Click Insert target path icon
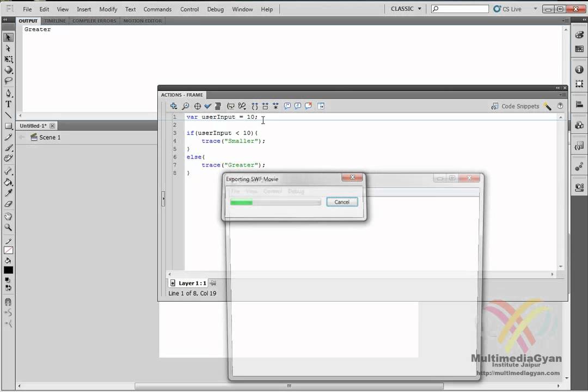Screen dimensions: 588x392 point(197,106)
